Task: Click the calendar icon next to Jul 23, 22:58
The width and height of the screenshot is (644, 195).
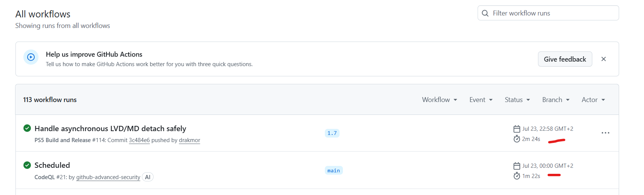Action: click(517, 129)
